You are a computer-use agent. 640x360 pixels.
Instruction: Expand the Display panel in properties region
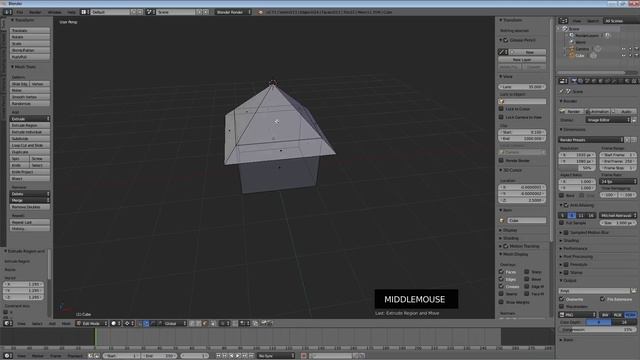coord(509,230)
